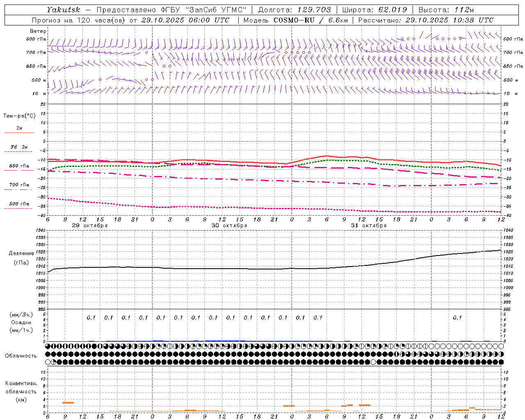Click the "Давление" pressure panel label
Viewport: 525px width, 420px height.
click(21, 253)
